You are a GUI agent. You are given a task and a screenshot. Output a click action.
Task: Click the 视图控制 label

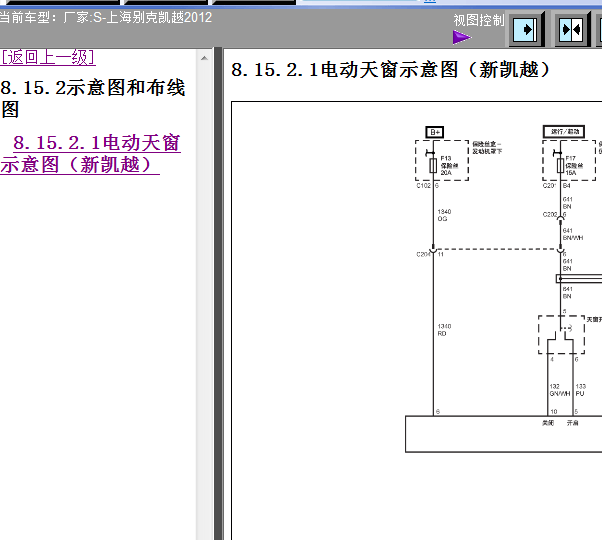[479, 20]
